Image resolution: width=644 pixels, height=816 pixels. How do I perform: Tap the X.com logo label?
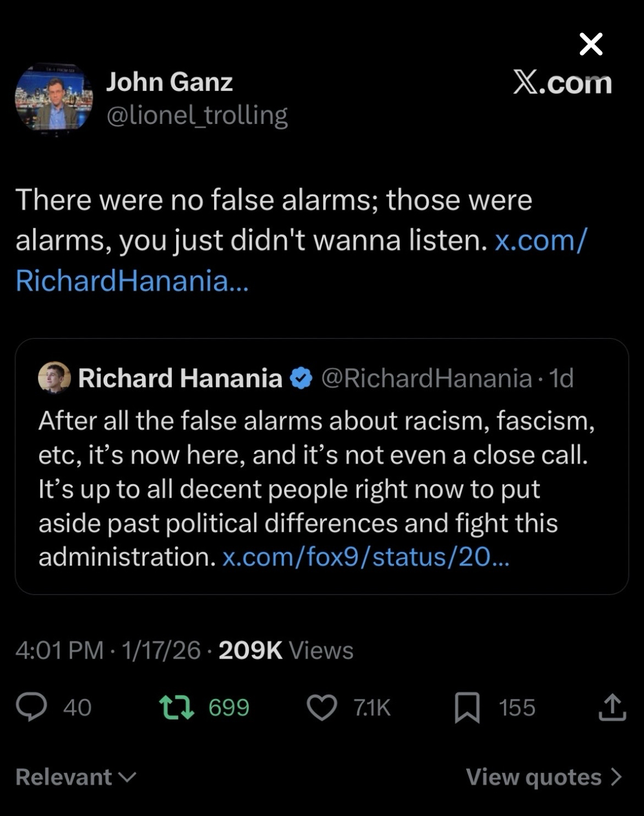click(x=562, y=83)
